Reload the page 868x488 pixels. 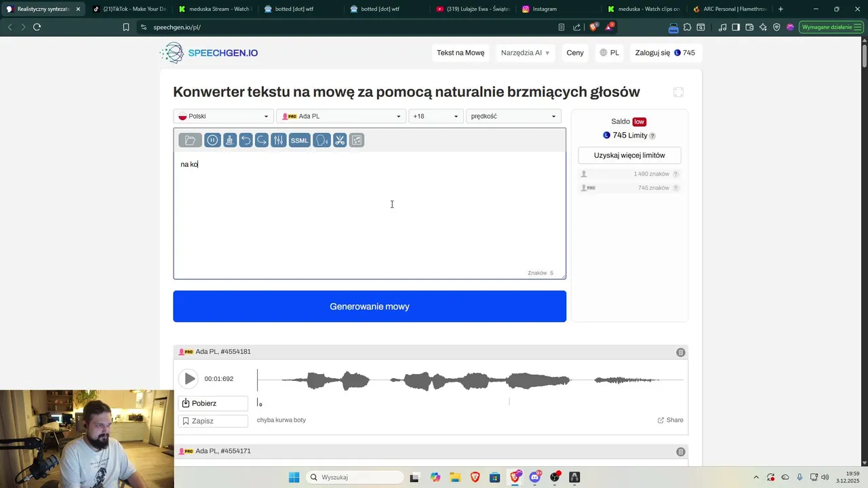click(37, 27)
